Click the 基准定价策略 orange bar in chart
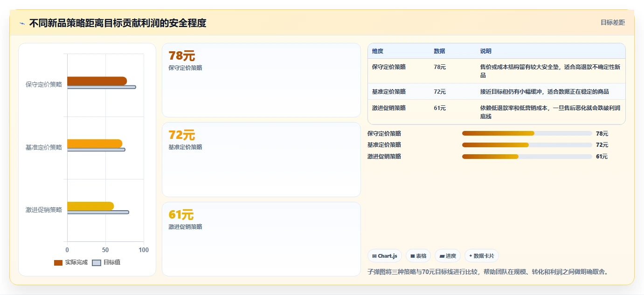Image resolution: width=644 pixels, height=295 pixels. pyautogui.click(x=95, y=144)
